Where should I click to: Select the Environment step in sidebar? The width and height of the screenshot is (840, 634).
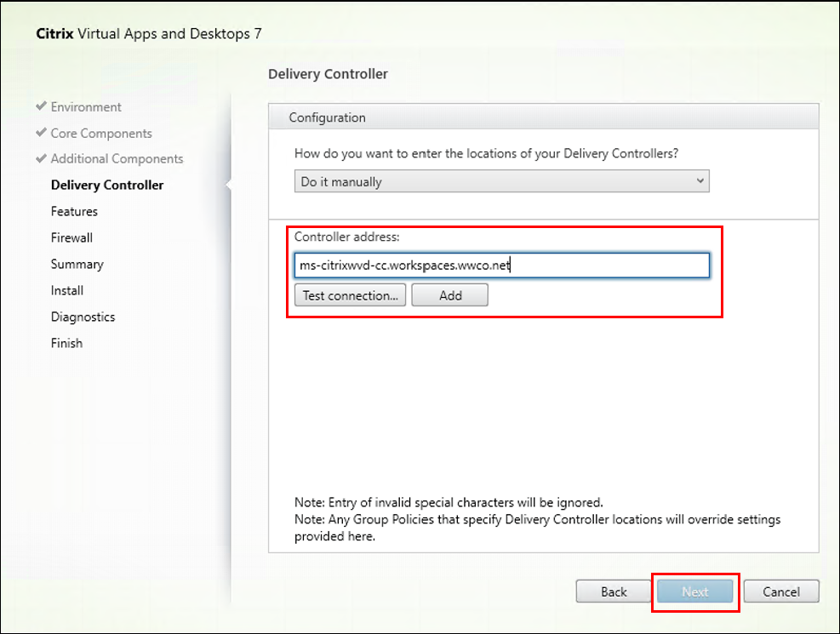click(x=86, y=107)
